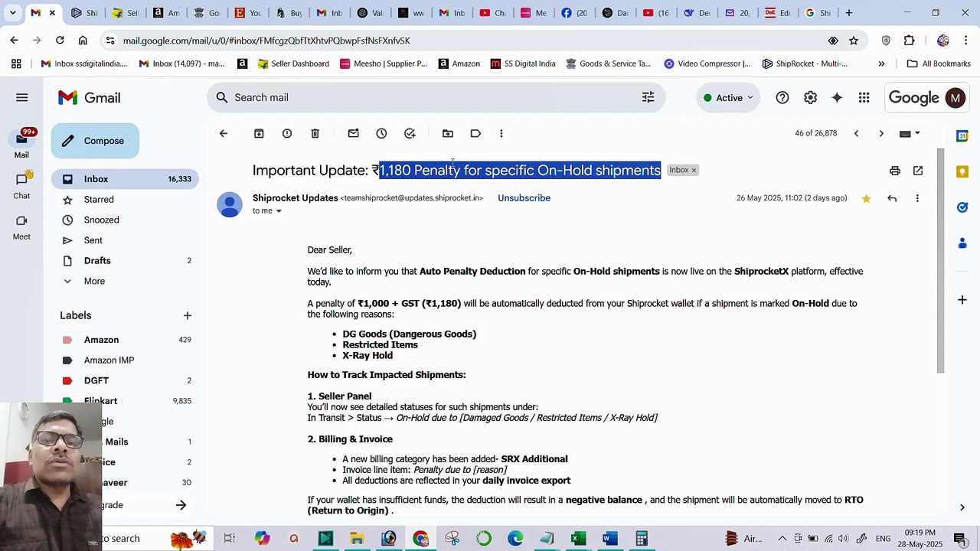Viewport: 980px width, 551px height.
Task: Open the Meesho Supplier bookmark
Action: click(x=383, y=64)
